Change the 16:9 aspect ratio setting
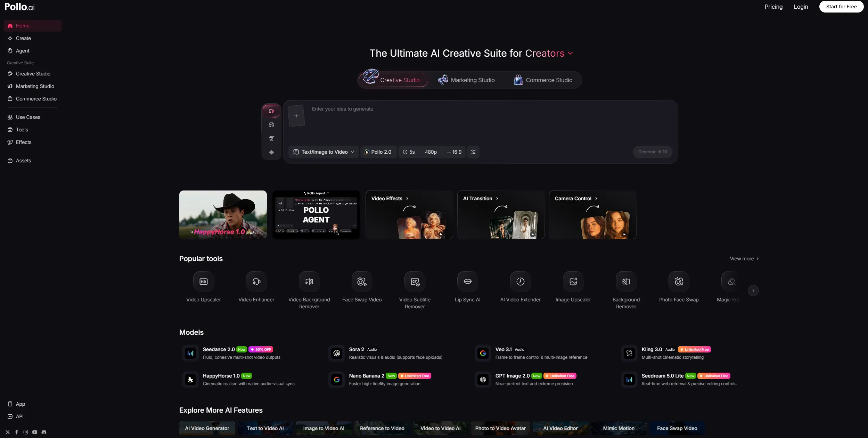 pos(454,152)
